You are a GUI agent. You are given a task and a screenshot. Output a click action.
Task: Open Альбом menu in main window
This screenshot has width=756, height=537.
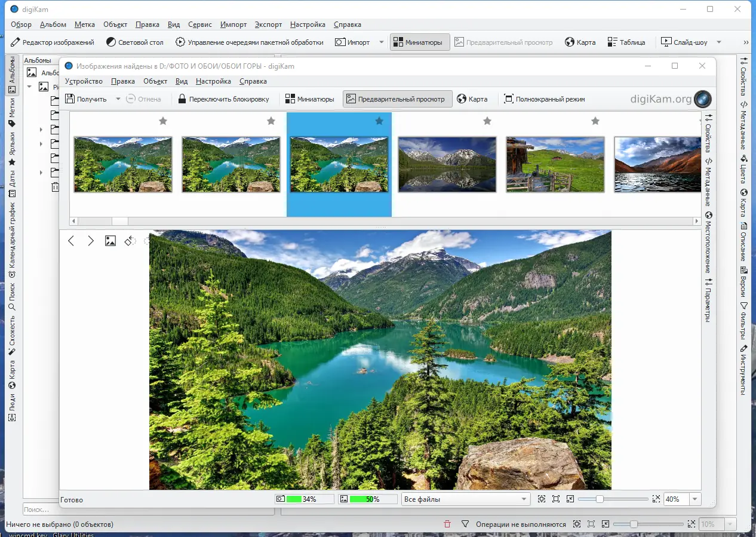coord(53,24)
